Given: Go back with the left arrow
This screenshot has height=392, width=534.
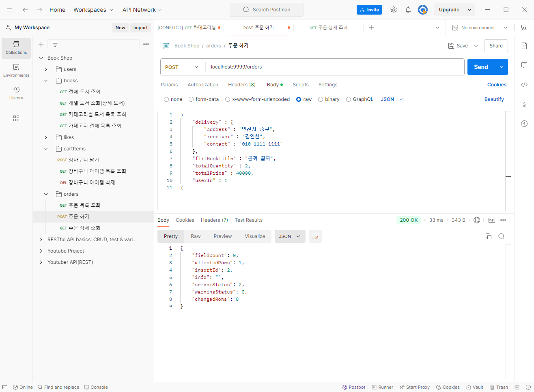Looking at the screenshot, I should (25, 10).
